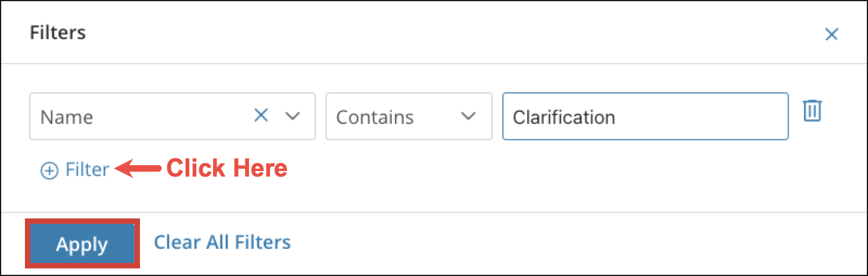Open the Contains operator dropdown arrow
Viewport: 868px width, 276px height.
pos(468,116)
